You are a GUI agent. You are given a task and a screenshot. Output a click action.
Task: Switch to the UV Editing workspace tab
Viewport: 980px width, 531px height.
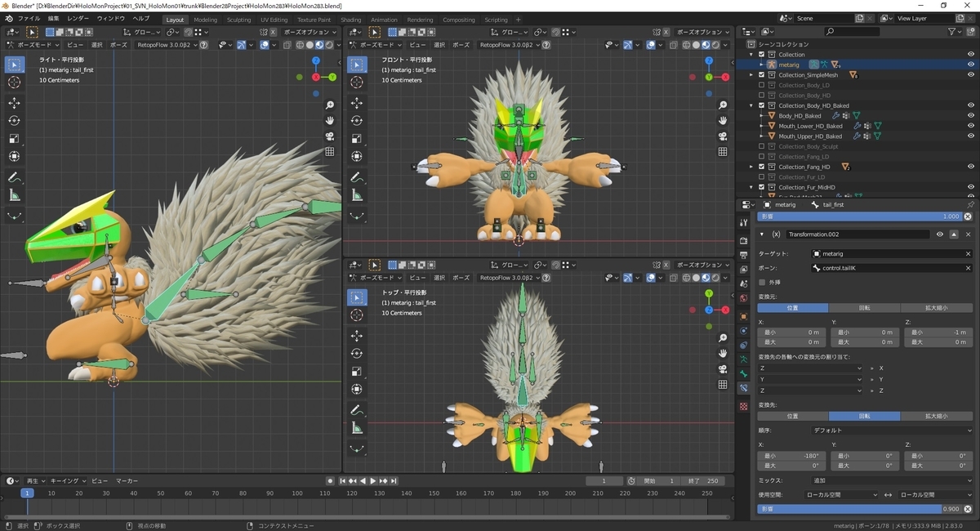tap(274, 20)
